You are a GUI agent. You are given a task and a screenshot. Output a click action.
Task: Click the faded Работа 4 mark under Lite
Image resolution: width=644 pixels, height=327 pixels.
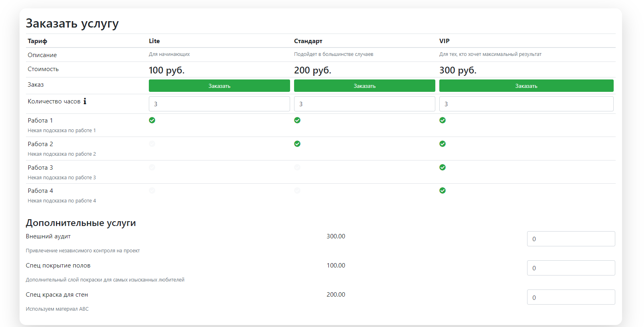[152, 190]
